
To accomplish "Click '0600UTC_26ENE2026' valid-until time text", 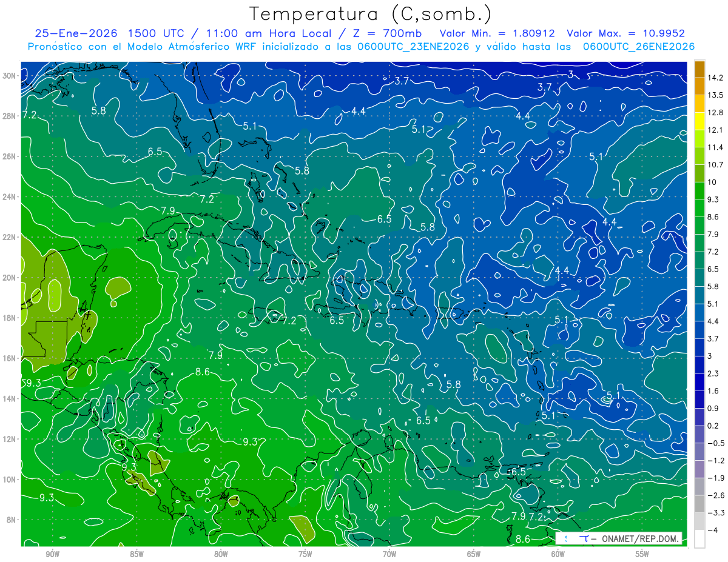I will pos(638,47).
